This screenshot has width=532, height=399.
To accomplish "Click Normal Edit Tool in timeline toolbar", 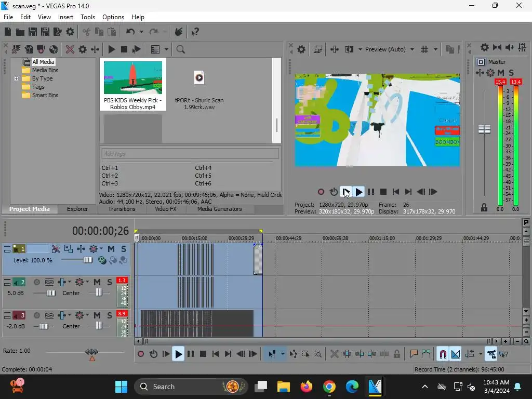I will (272, 354).
